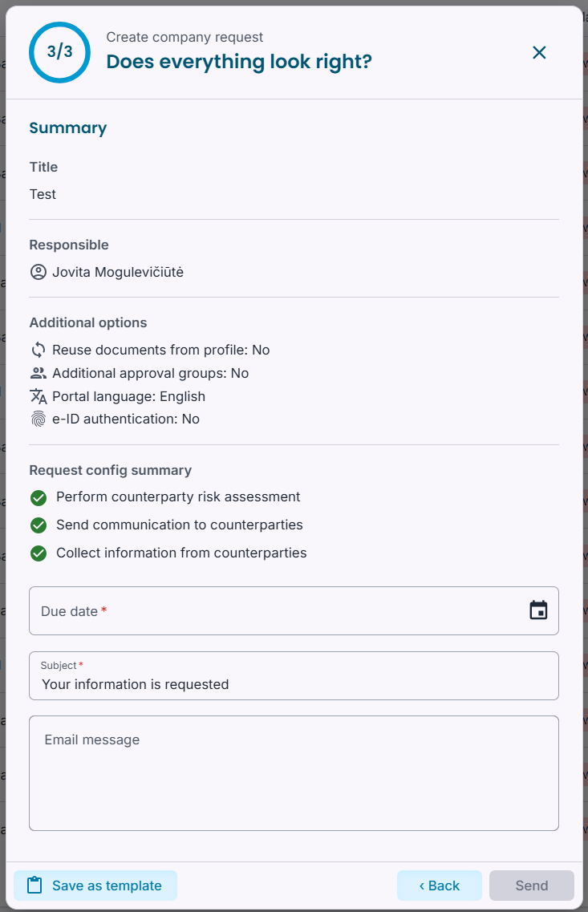Click the green check beside Send communication to counterparties
This screenshot has width=588, height=912.
click(39, 525)
